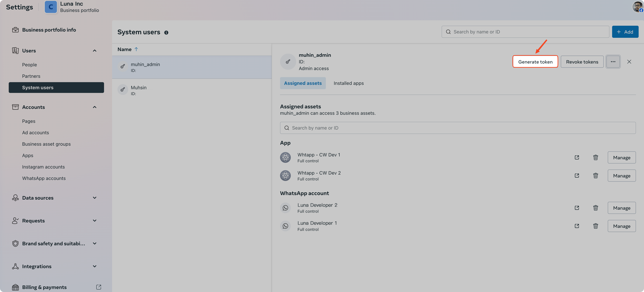Open the profile avatar menu

(x=637, y=7)
